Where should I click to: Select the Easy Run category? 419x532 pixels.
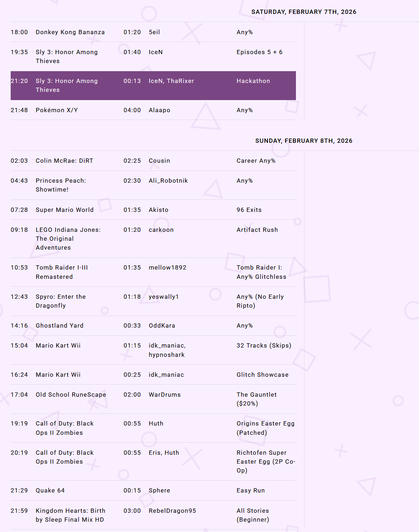(x=251, y=490)
